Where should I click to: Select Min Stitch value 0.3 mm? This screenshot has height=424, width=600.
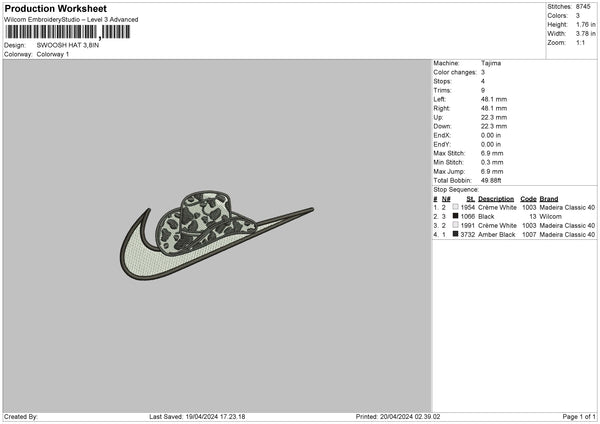coord(492,162)
